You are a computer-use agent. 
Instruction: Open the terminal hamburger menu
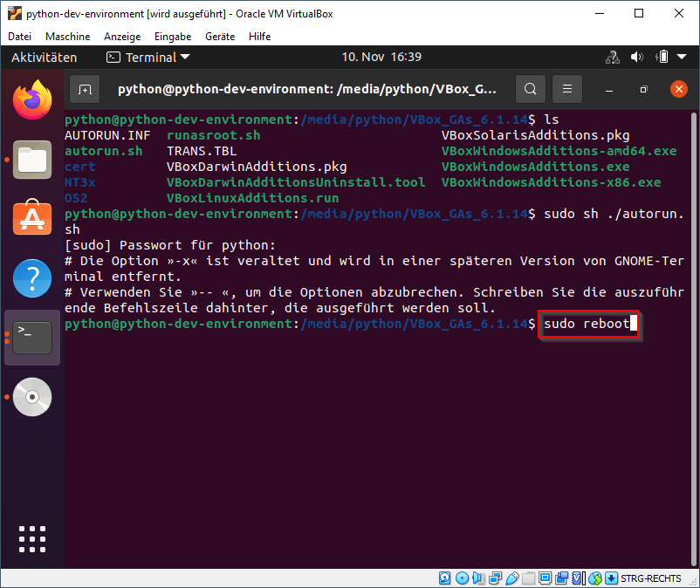[x=567, y=89]
